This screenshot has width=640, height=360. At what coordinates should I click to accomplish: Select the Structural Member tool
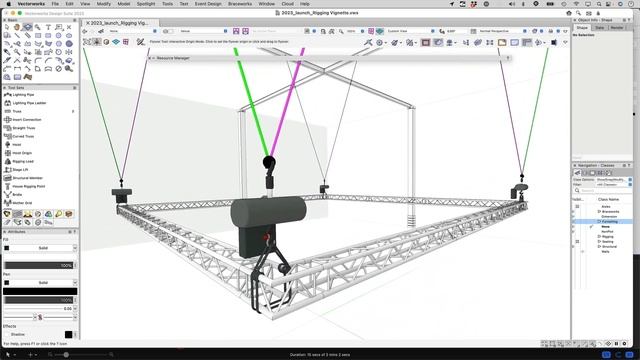pyautogui.click(x=27, y=178)
